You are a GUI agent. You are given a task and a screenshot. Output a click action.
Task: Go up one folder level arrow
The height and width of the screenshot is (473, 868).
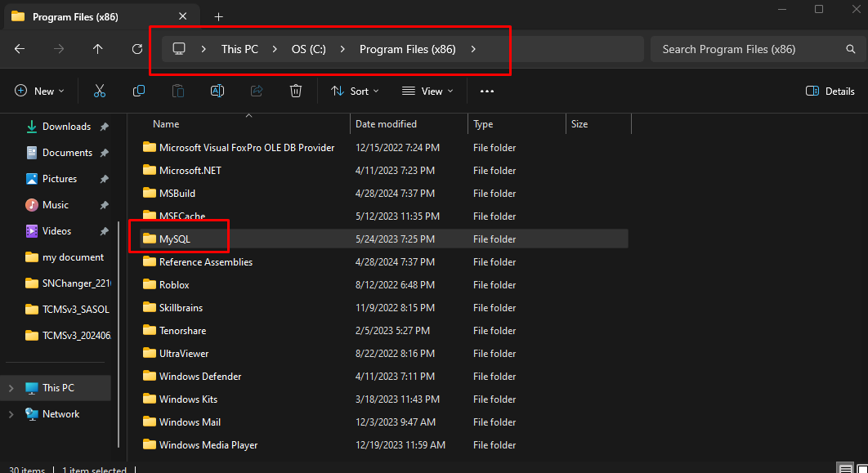(98, 49)
